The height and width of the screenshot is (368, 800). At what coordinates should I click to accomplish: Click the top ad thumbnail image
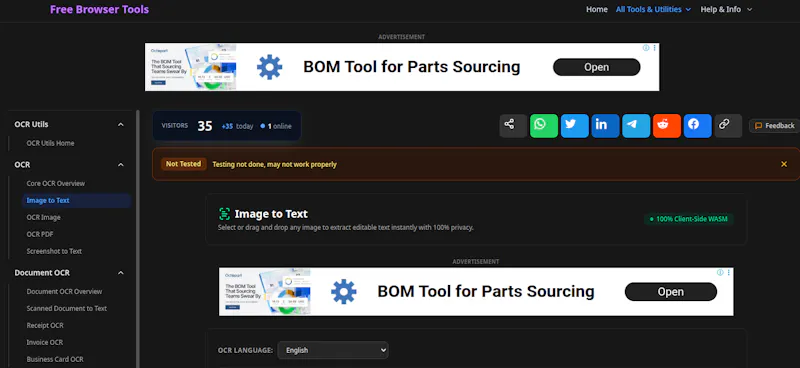pos(191,67)
